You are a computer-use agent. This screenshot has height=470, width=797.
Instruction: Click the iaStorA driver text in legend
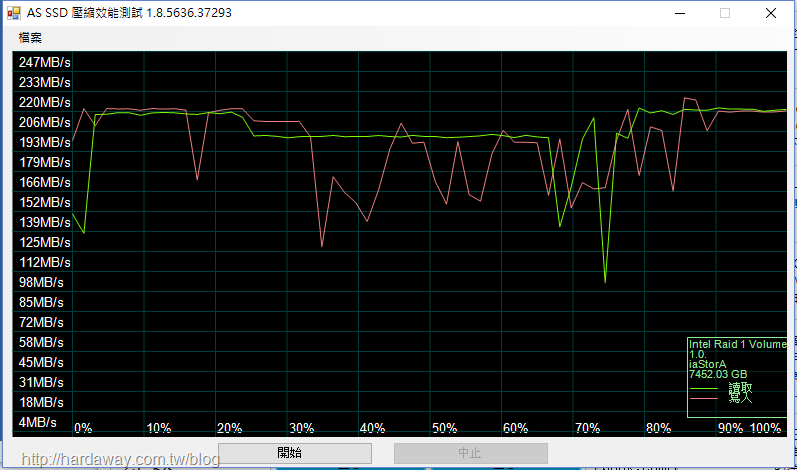(x=708, y=364)
